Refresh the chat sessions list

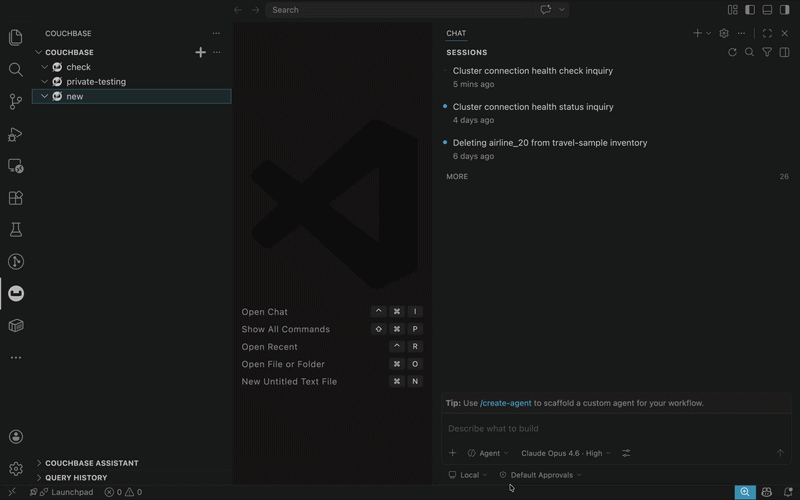(732, 52)
